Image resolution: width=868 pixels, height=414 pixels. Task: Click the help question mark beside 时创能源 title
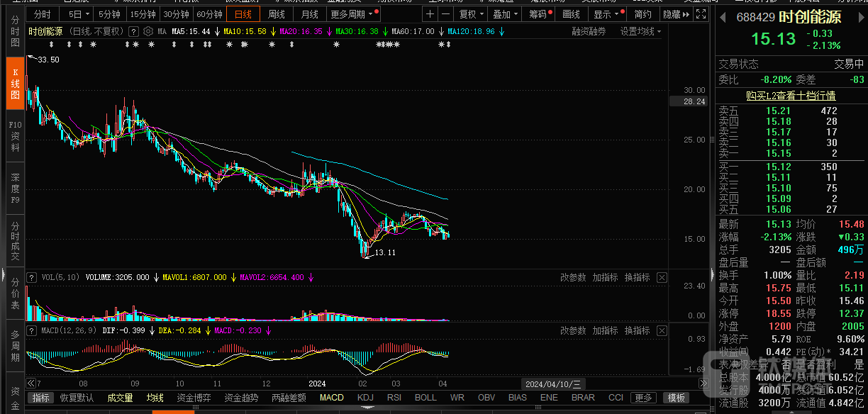pyautogui.click(x=136, y=31)
